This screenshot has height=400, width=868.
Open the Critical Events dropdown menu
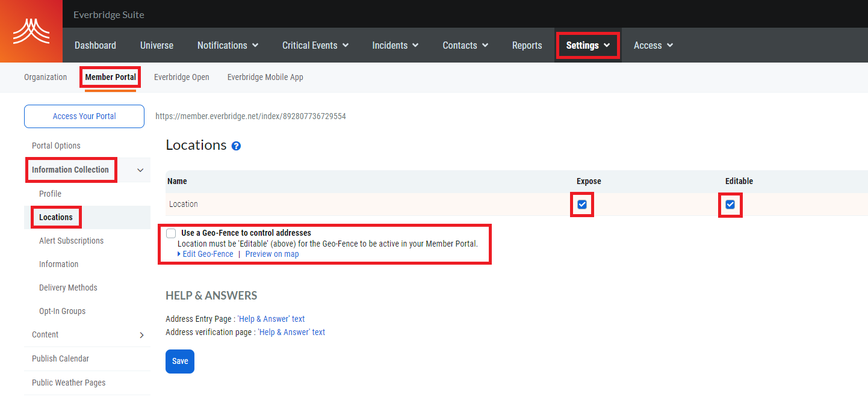click(315, 45)
